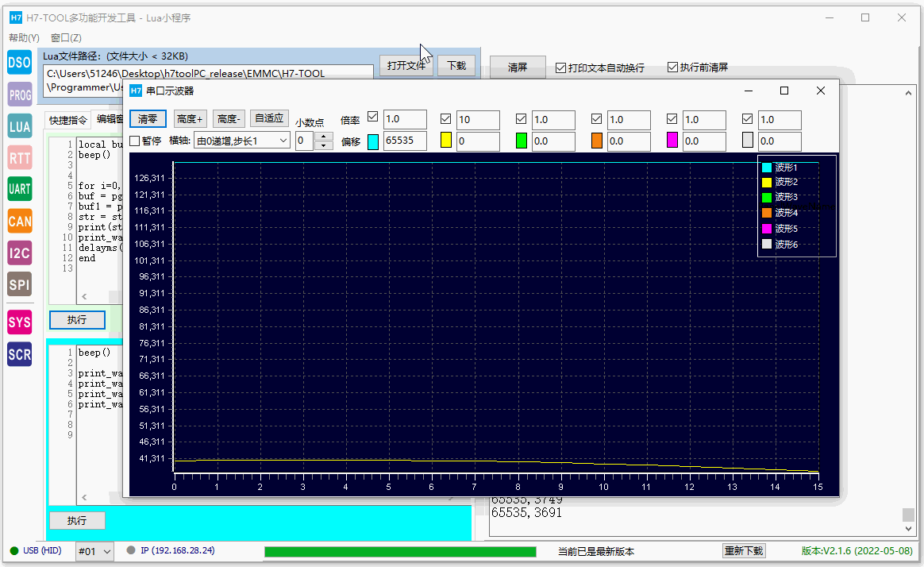Image resolution: width=924 pixels, height=567 pixels.
Task: Click the multiplier field showing 10
Action: coord(478,120)
